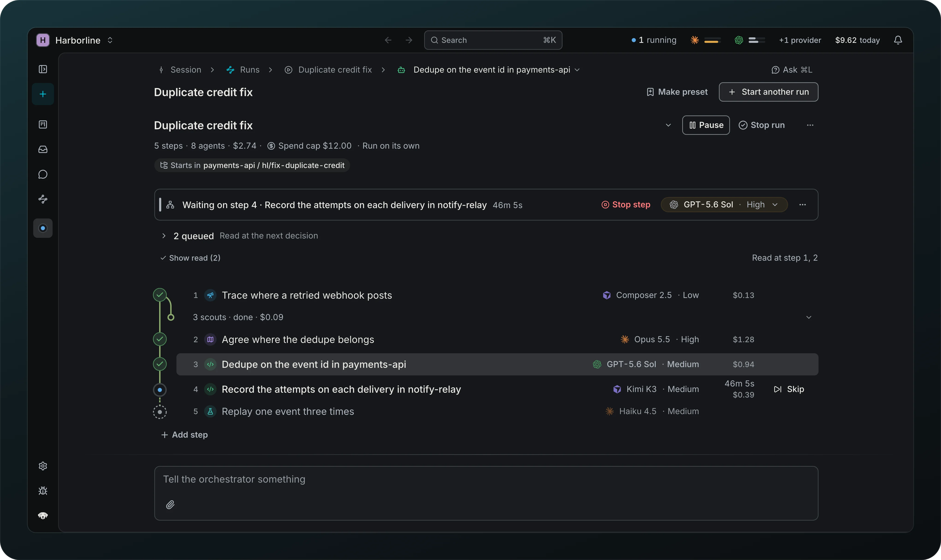941x560 pixels.
Task: Go to Runs breadcrumb
Action: 243,70
